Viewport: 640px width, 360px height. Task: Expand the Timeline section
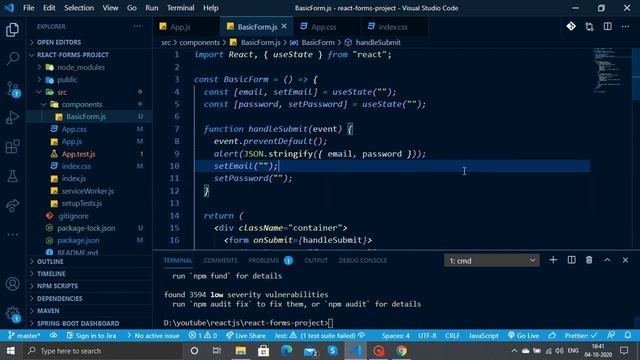click(51, 273)
